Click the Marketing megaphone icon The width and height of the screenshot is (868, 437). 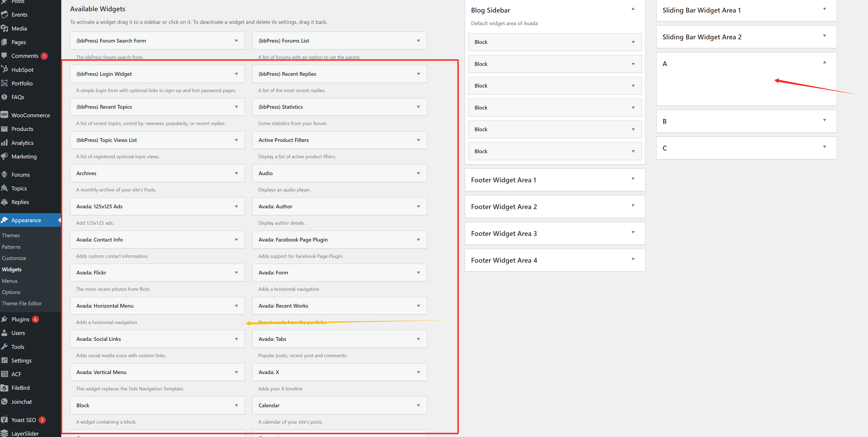4,156
